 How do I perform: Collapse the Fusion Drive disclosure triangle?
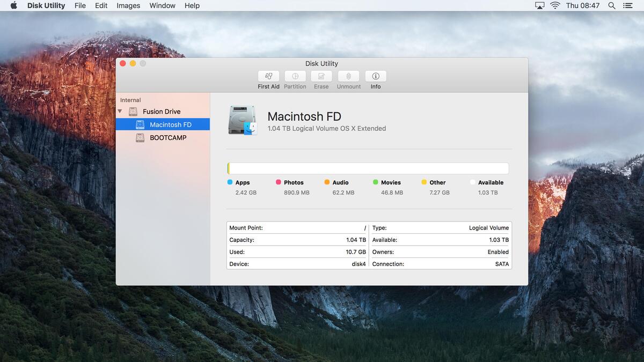120,112
